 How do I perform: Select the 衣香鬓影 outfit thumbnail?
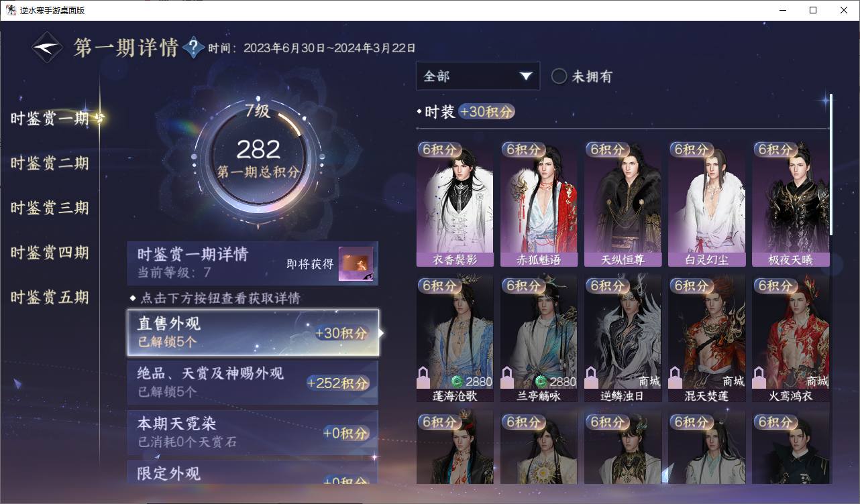coord(455,204)
